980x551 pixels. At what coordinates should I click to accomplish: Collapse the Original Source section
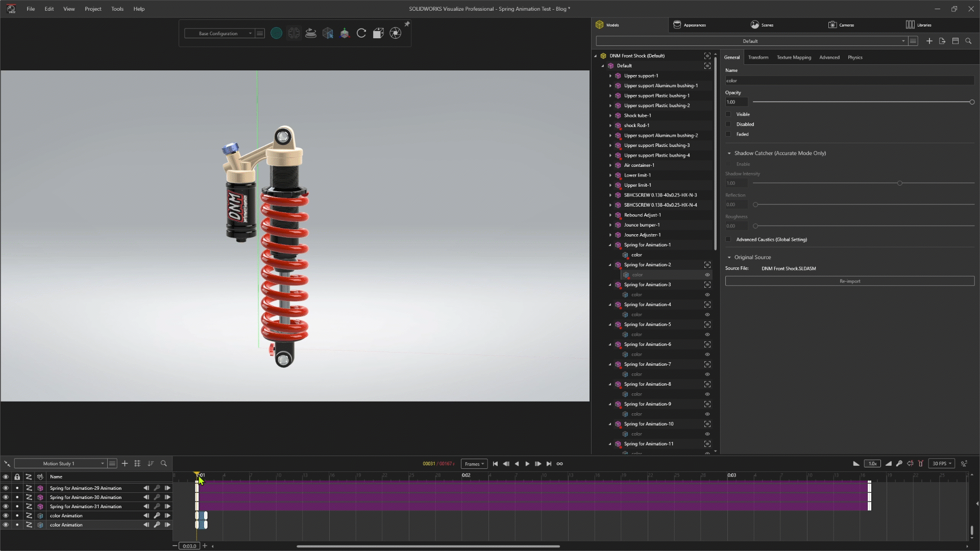click(x=729, y=257)
